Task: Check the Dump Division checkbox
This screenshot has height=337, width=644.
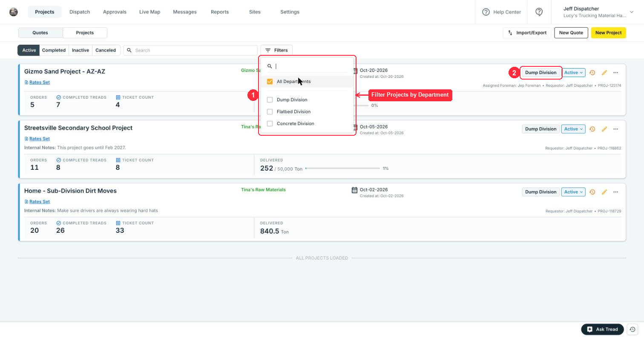Action: [270, 100]
